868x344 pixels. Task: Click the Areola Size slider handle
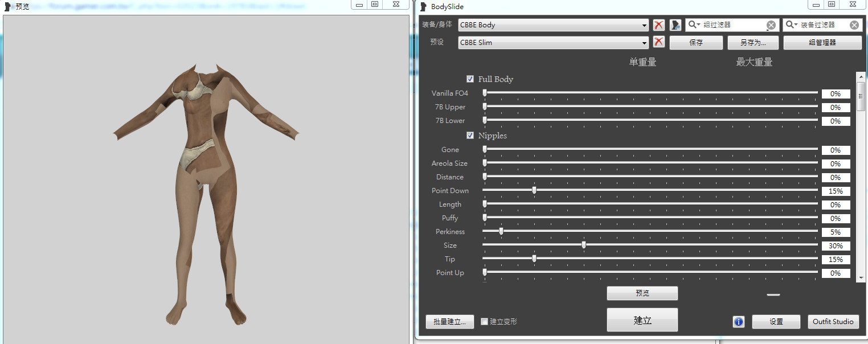[485, 163]
